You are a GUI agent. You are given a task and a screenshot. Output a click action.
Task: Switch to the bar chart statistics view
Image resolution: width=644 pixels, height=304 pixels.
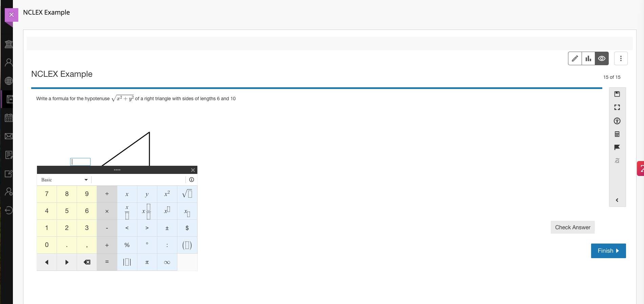pyautogui.click(x=588, y=58)
